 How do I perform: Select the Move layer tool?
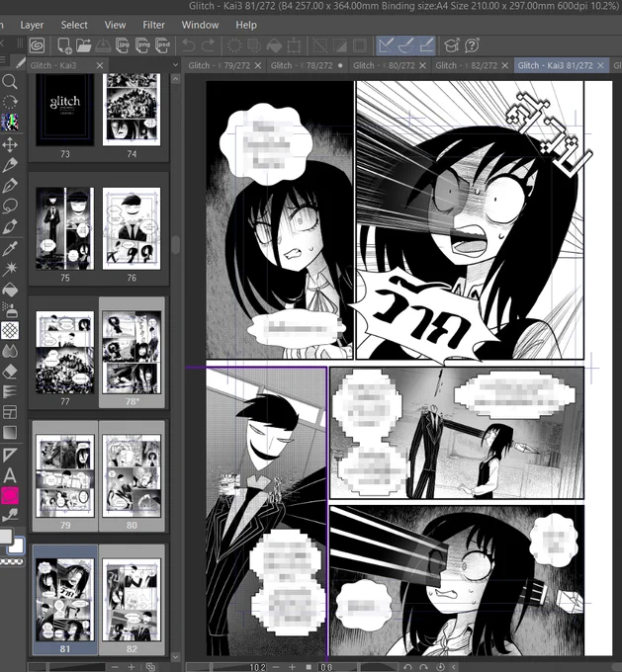point(10,144)
